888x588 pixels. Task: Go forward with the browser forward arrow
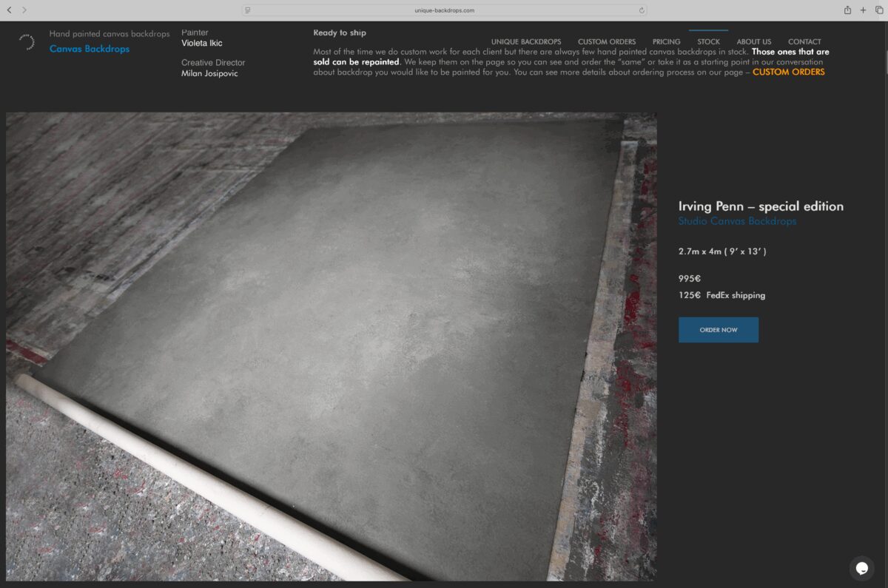point(24,10)
